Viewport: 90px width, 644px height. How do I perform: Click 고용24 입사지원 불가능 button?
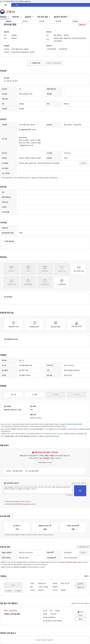tap(53, 63)
